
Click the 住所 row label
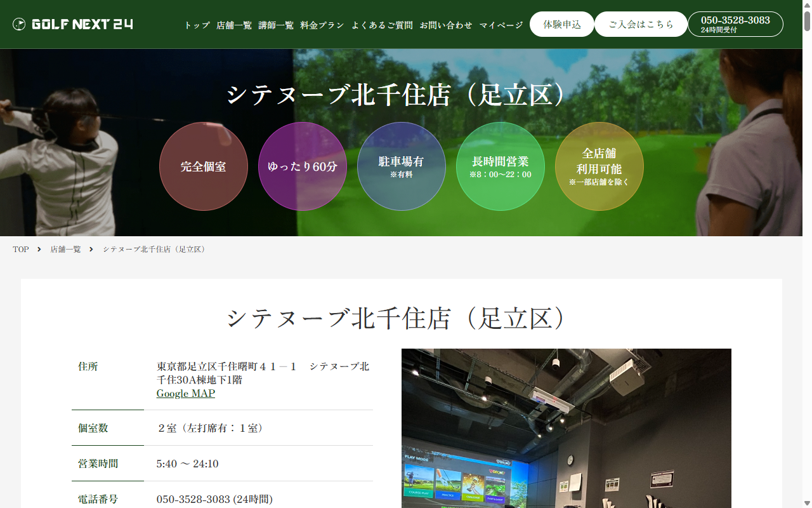(x=88, y=366)
